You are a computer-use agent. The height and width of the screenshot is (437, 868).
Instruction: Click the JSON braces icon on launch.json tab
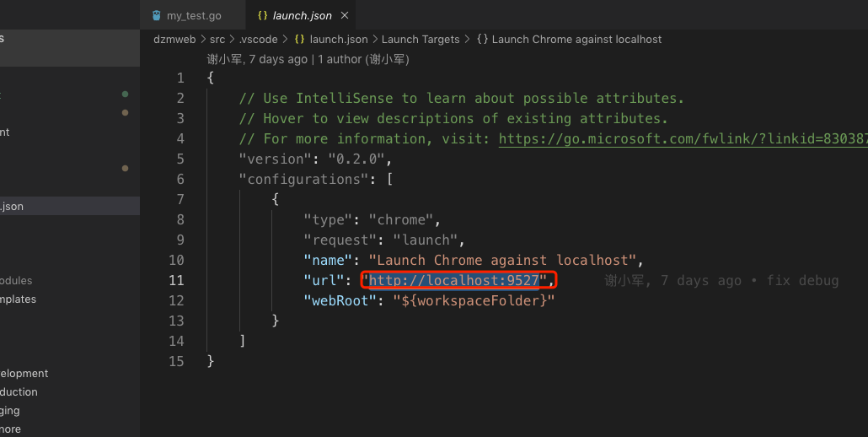(x=262, y=15)
